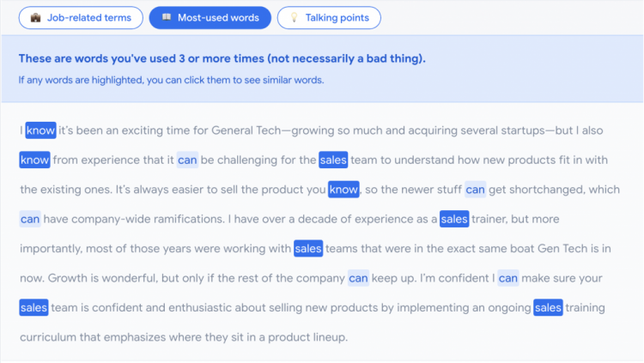Click 'can' before 'keep up'
Screen dimensions: 644x363
pyautogui.click(x=358, y=278)
